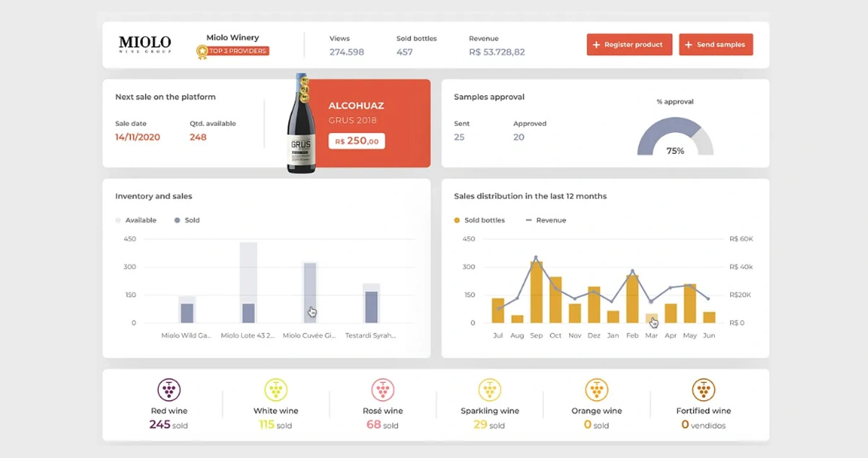The width and height of the screenshot is (868, 458).
Task: Click the Register product button
Action: [629, 45]
